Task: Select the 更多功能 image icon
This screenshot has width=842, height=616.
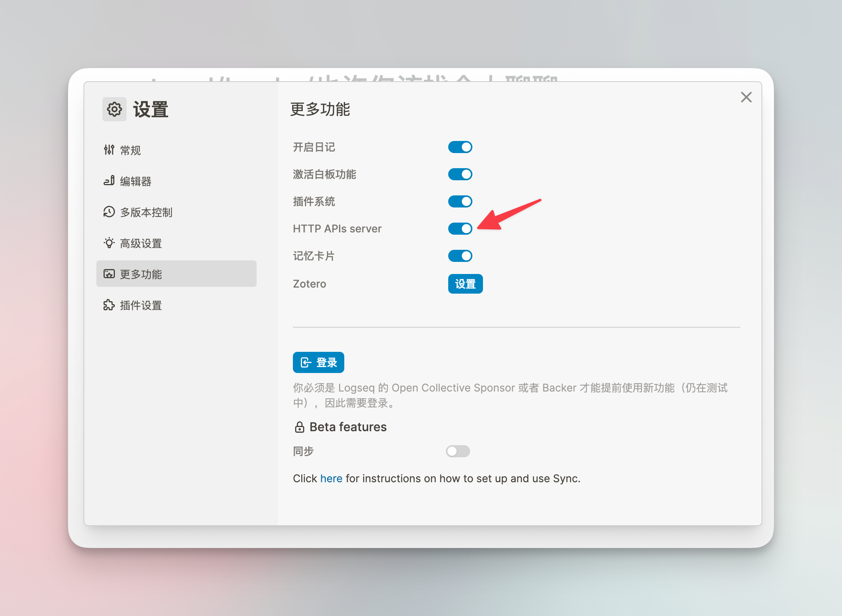Action: [109, 274]
